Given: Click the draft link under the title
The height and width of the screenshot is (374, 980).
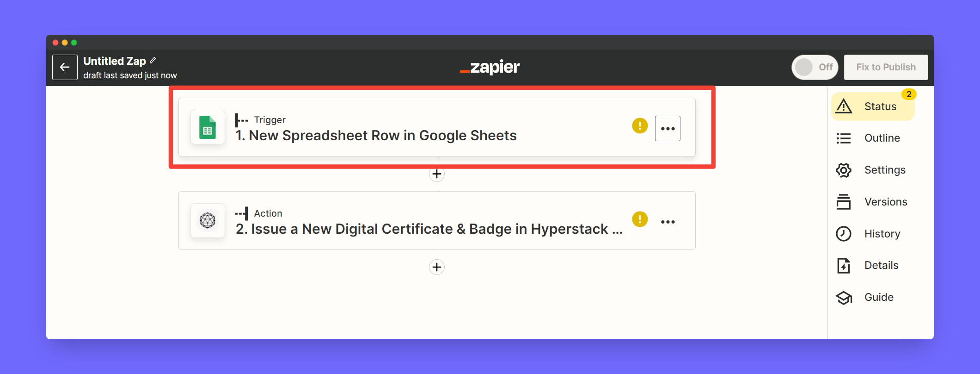Looking at the screenshot, I should [x=92, y=75].
